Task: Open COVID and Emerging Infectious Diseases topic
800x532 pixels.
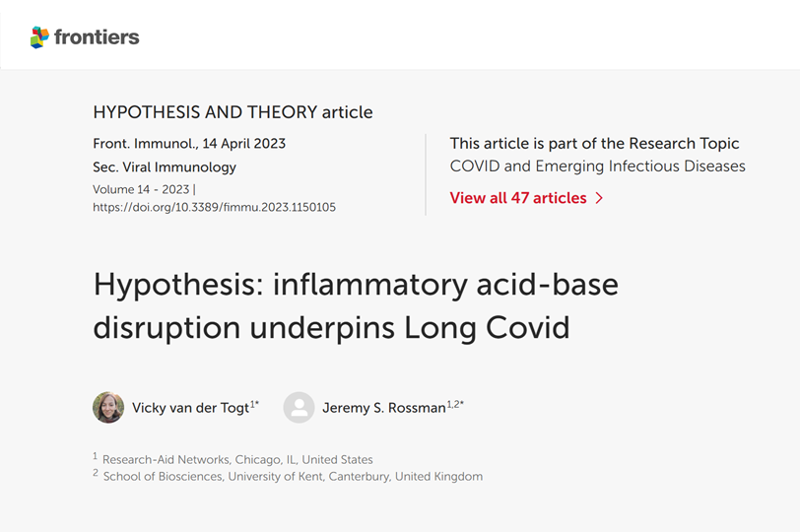Action: pyautogui.click(x=597, y=166)
